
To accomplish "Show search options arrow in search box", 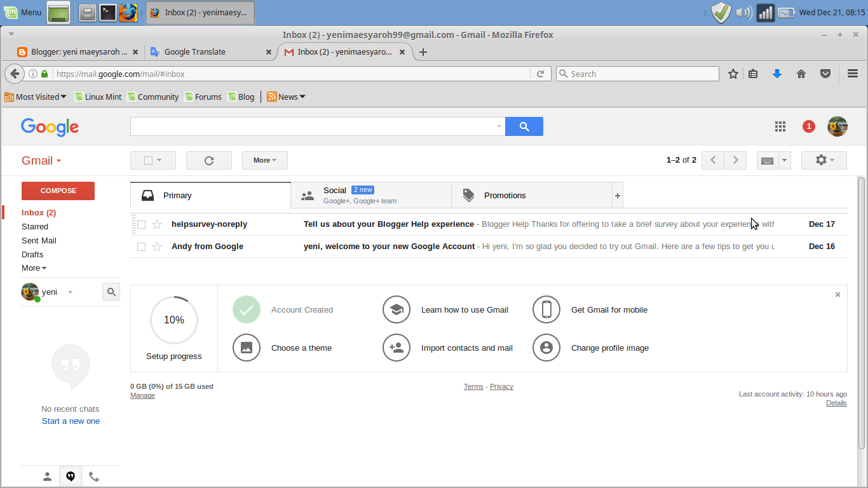I will click(499, 126).
